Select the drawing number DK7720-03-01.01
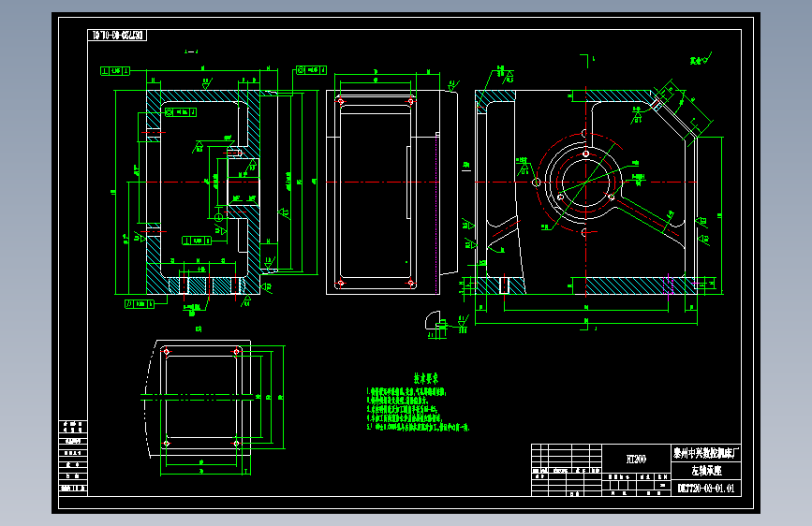Screen dimensions: 812x526 tap(706, 489)
